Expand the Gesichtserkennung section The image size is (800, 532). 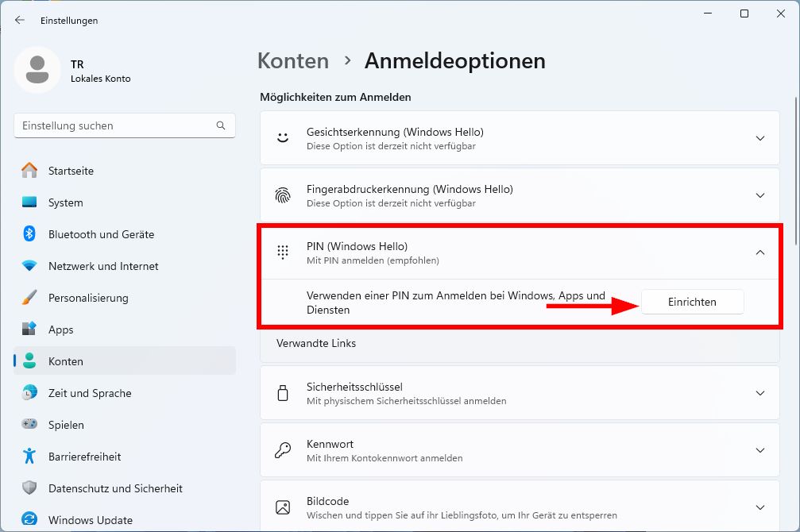[x=760, y=137]
